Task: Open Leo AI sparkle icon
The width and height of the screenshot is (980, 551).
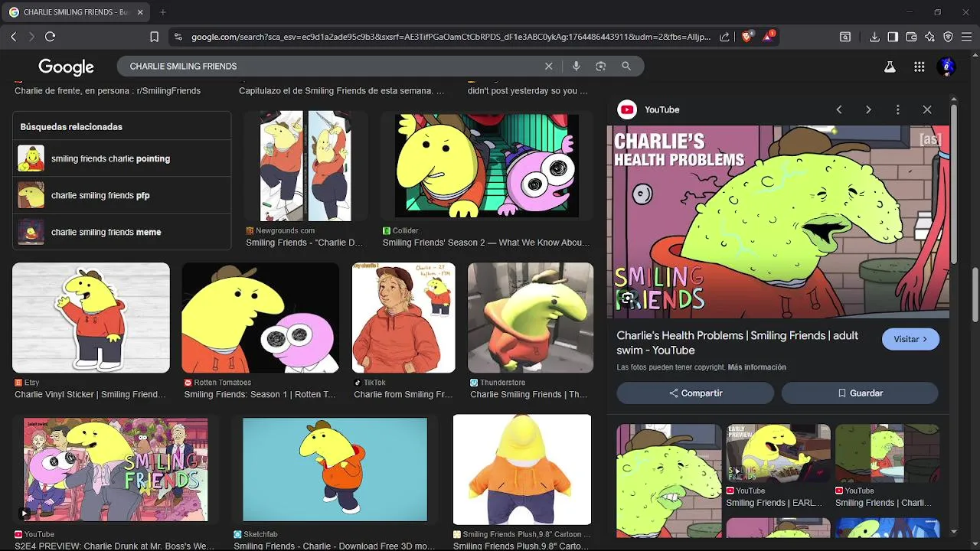Action: (929, 37)
